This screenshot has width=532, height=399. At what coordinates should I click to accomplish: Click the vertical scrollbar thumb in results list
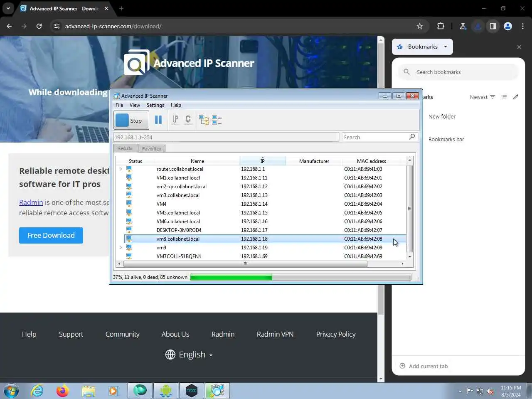point(409,209)
